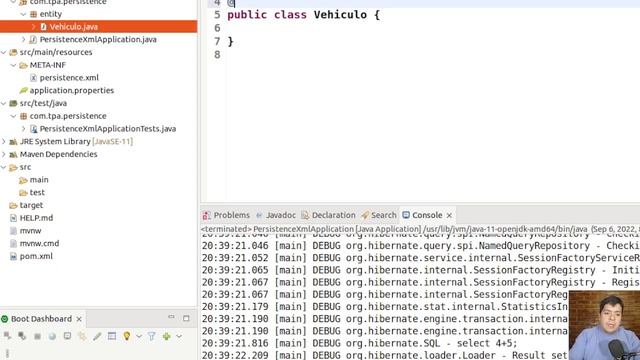Screen dimensions: 640x360
Task: Collapse the META-INF folder
Action: click(x=13, y=65)
